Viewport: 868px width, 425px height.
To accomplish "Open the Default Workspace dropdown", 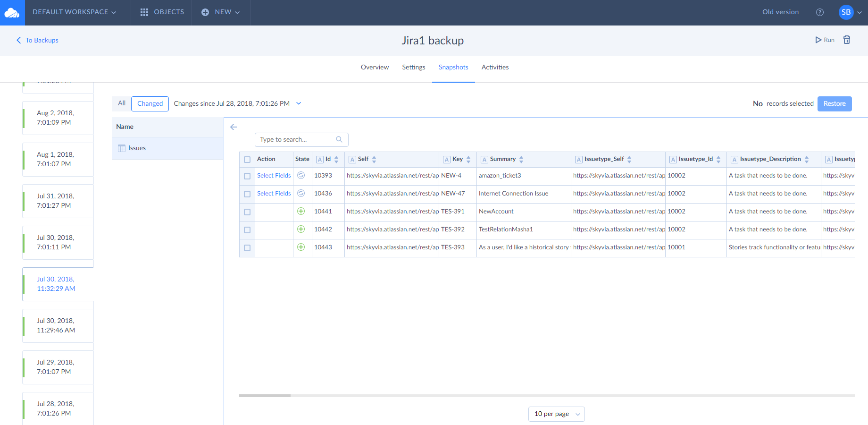I will point(74,12).
